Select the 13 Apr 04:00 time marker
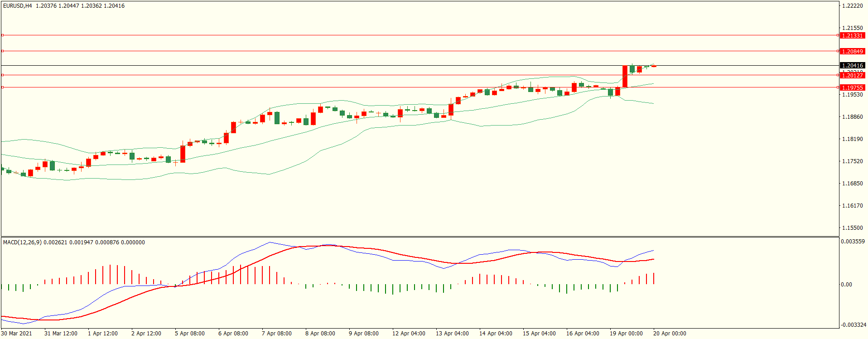This screenshot has width=868, height=339. [x=452, y=334]
